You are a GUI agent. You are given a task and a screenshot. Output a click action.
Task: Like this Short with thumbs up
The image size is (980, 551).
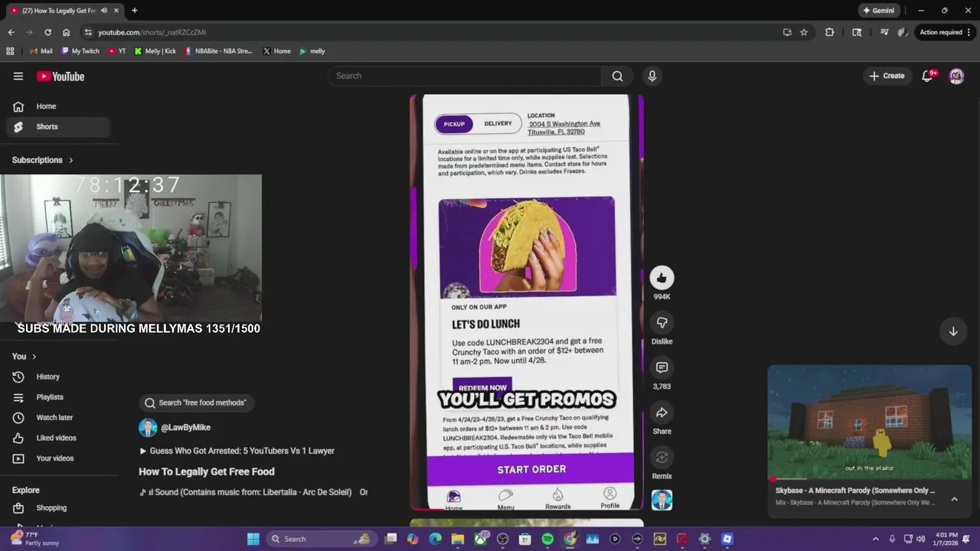point(662,278)
